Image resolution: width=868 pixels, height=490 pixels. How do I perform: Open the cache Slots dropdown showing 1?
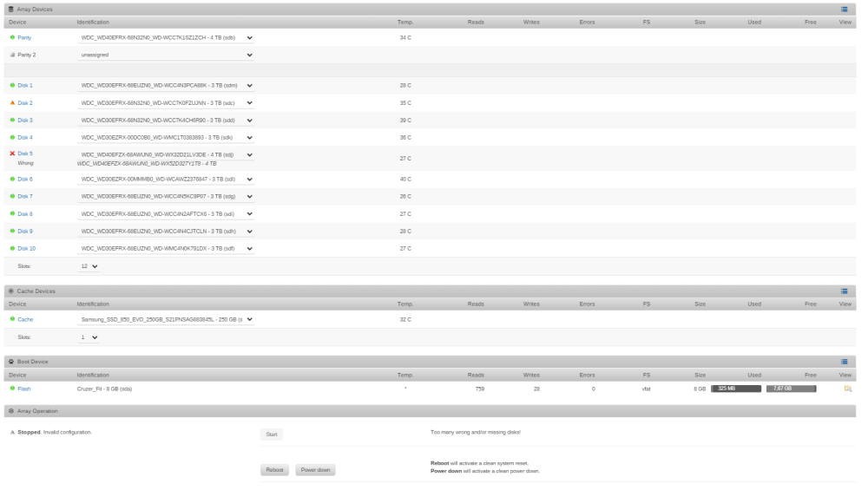[x=89, y=336]
